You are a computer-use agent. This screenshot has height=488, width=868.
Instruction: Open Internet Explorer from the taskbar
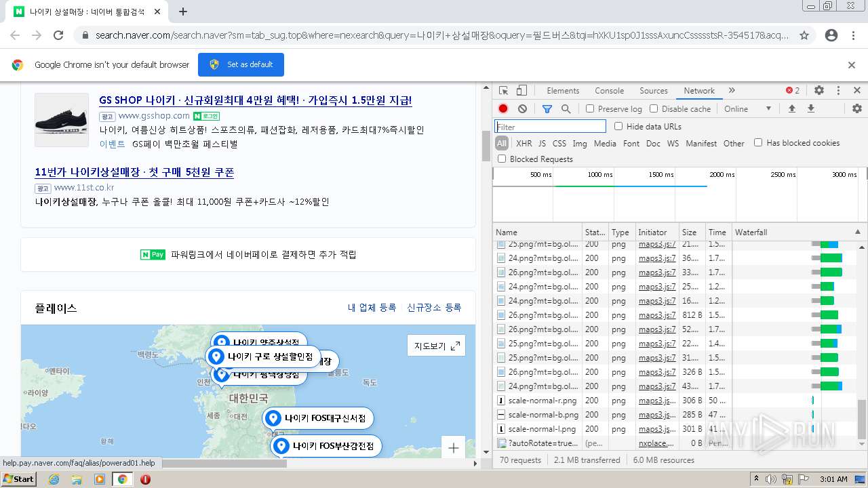(x=54, y=479)
